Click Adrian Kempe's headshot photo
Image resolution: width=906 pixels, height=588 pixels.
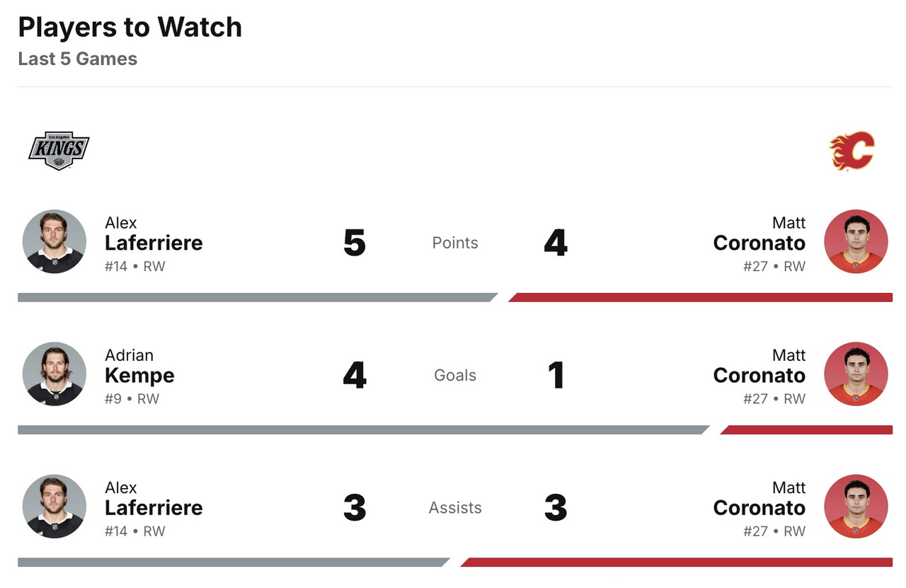[x=55, y=374]
